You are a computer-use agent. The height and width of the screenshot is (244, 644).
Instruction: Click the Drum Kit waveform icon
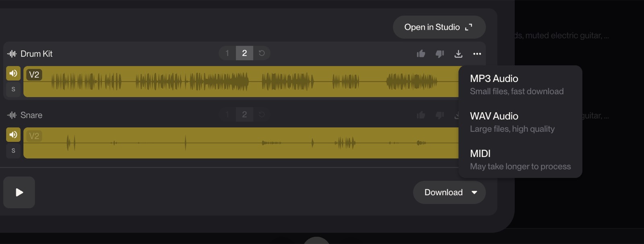12,54
